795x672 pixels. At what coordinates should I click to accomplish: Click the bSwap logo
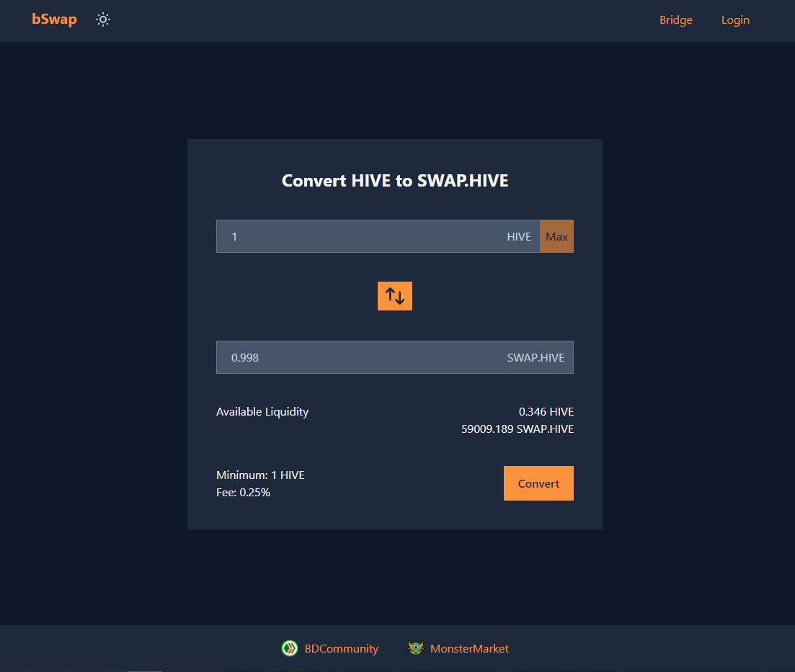pyautogui.click(x=54, y=19)
